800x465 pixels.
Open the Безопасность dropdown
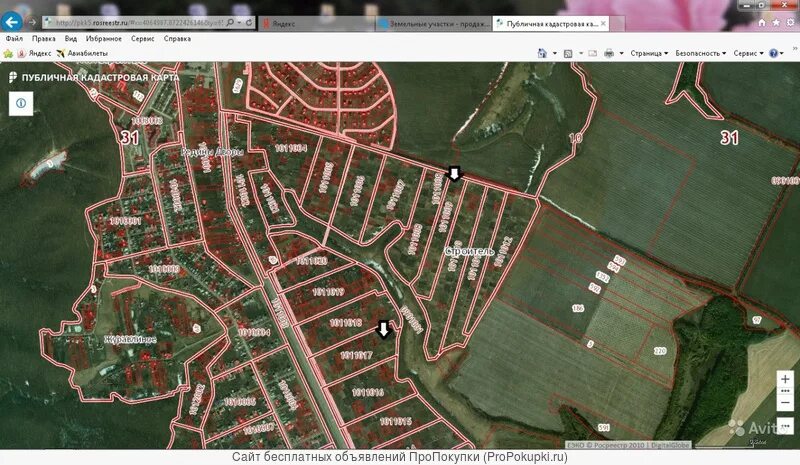pyautogui.click(x=701, y=53)
